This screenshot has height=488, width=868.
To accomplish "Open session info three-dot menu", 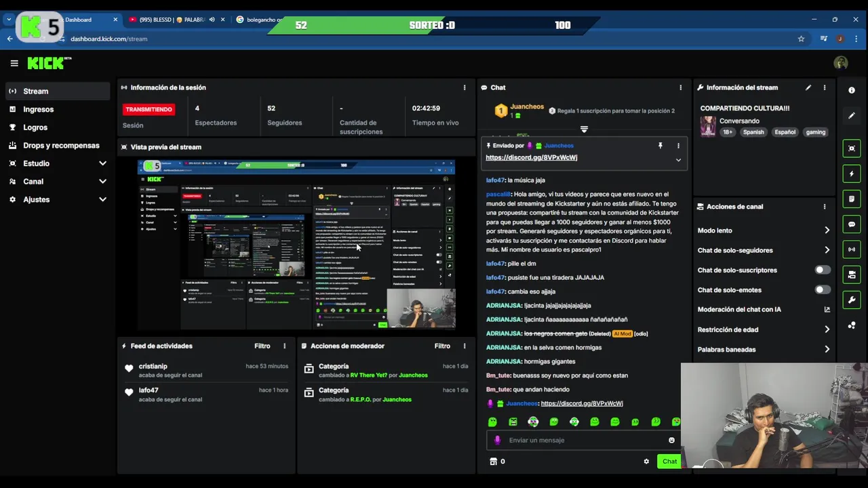I will tap(465, 87).
